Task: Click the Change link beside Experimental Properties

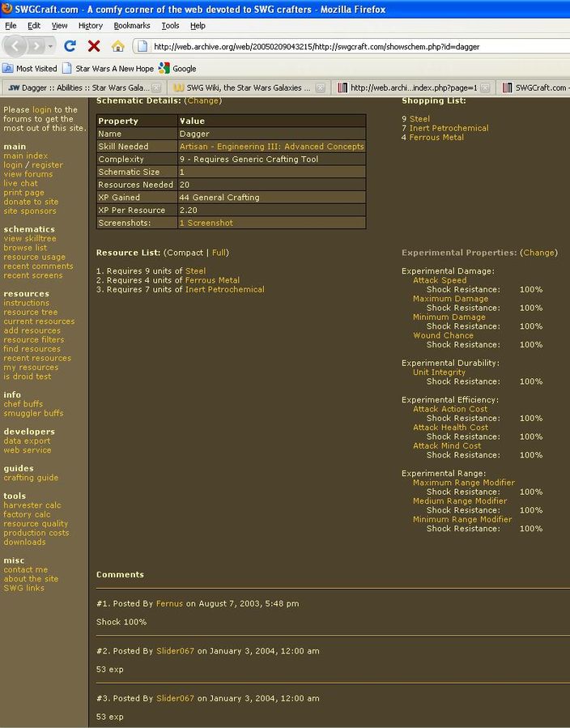Action: pyautogui.click(x=538, y=253)
